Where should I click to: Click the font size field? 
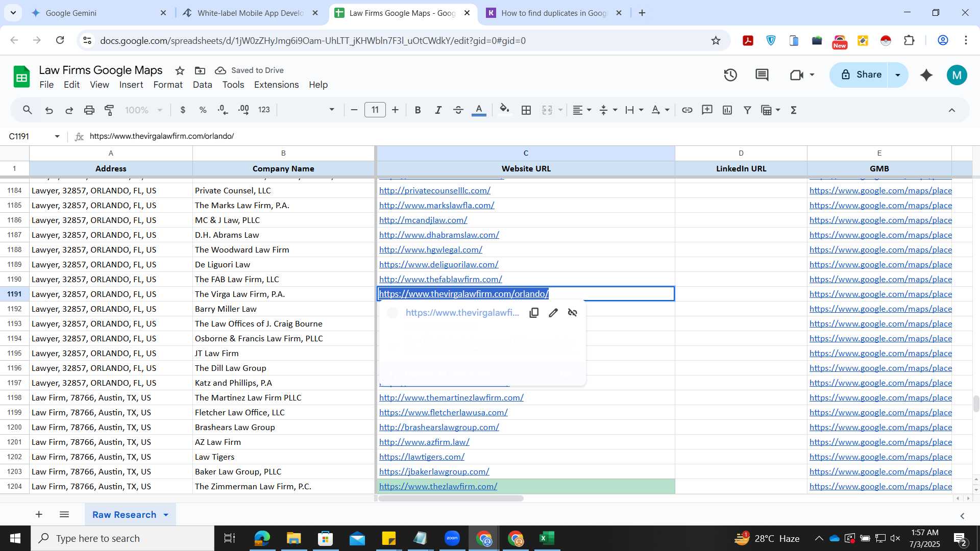coord(375,110)
